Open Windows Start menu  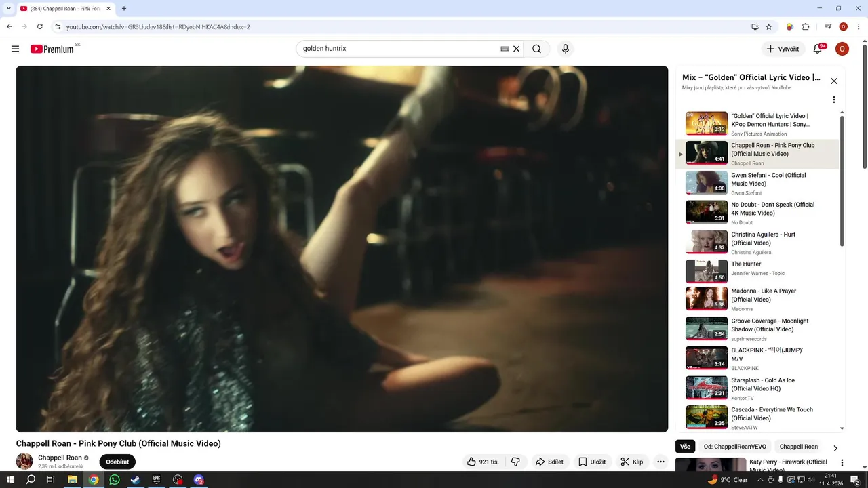click(x=10, y=479)
